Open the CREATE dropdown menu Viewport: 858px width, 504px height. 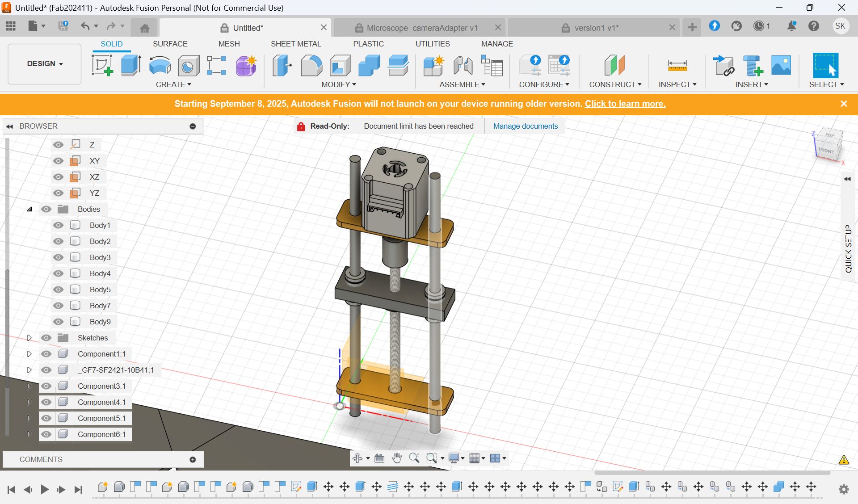coord(173,84)
